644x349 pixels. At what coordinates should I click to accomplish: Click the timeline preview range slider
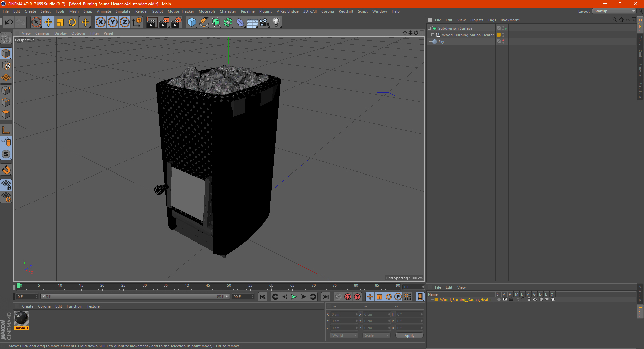click(x=135, y=296)
